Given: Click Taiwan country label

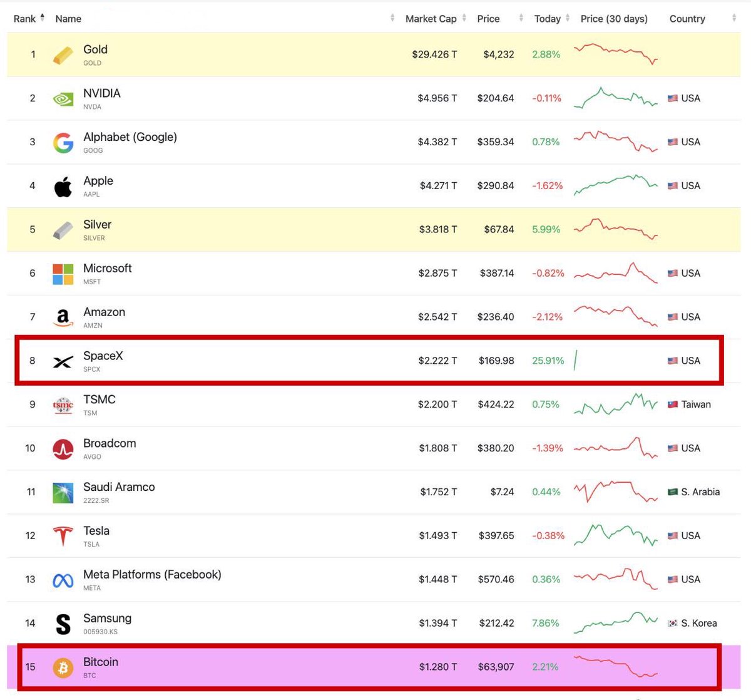Looking at the screenshot, I should [x=696, y=404].
